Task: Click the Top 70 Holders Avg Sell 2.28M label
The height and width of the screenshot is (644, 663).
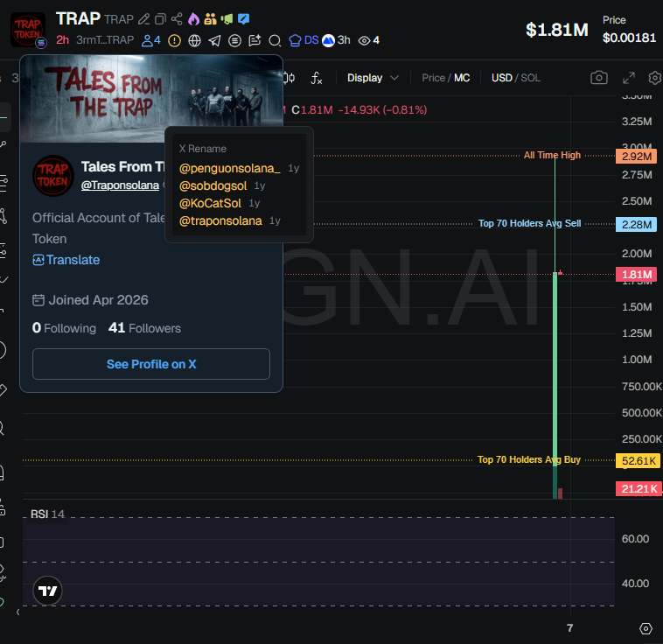Action: point(637,224)
